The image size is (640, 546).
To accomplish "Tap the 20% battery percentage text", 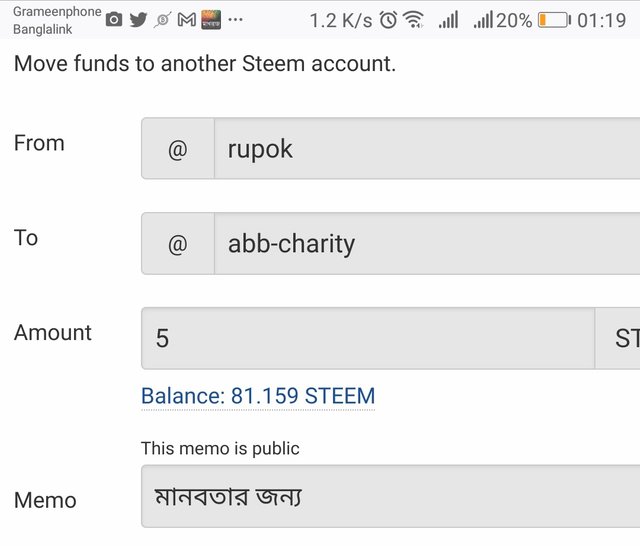I will [x=514, y=20].
